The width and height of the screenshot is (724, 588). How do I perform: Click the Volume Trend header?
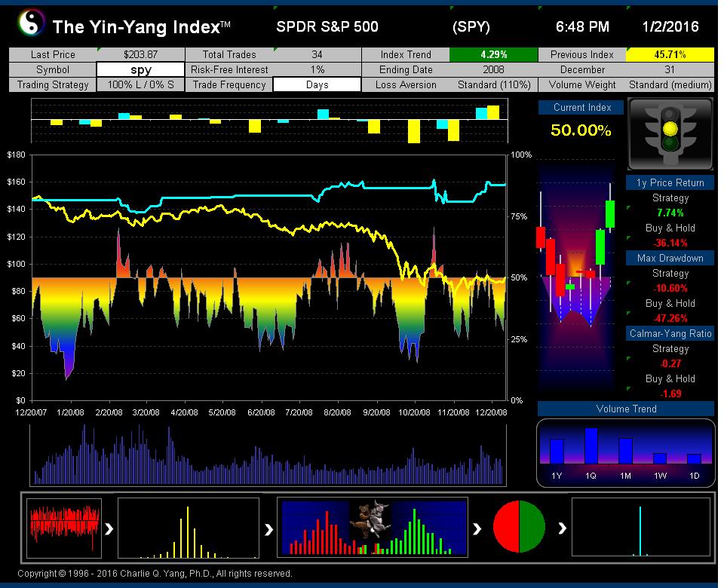[626, 409]
